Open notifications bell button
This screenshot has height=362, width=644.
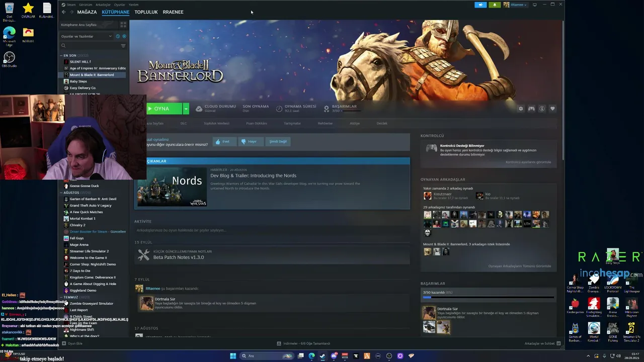494,5
